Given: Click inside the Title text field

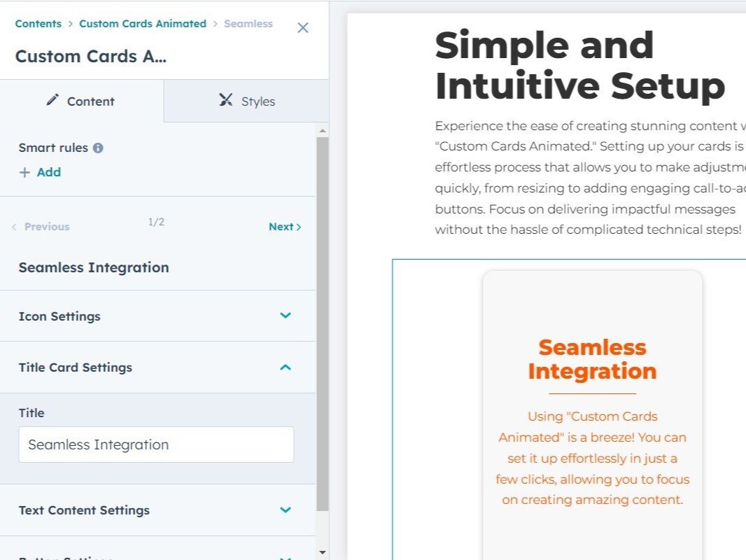Looking at the screenshot, I should point(155,444).
